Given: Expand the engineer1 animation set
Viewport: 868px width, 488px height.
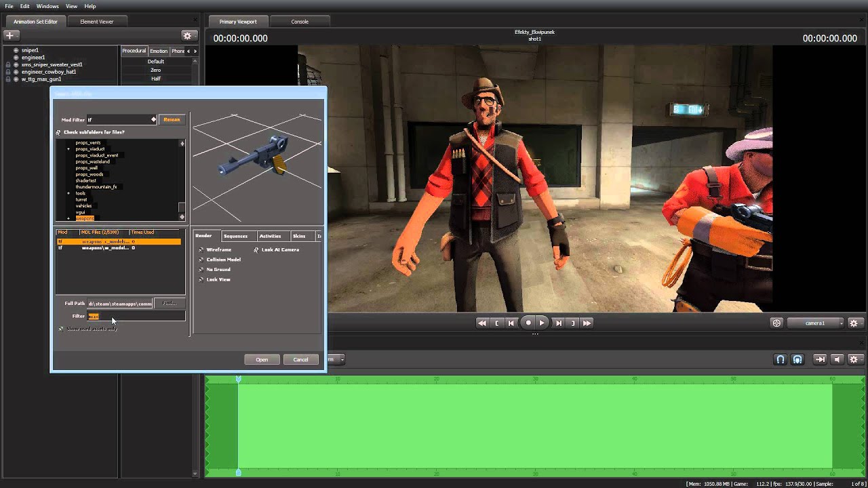Looking at the screenshot, I should 16,58.
